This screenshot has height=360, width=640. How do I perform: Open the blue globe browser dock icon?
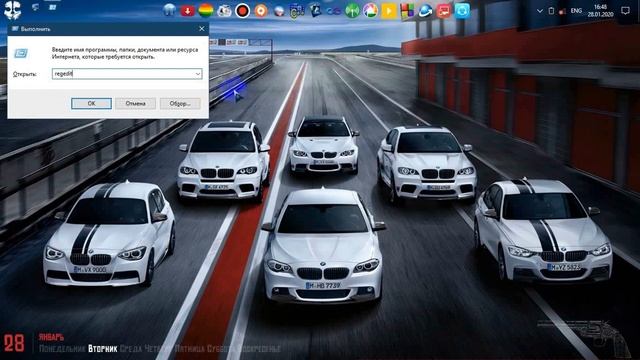pyautogui.click(x=425, y=11)
